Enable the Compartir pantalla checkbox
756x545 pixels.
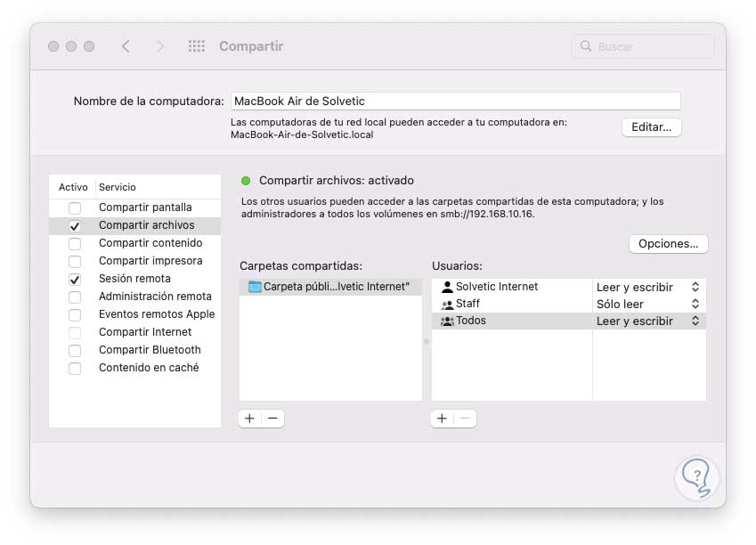[x=75, y=208]
